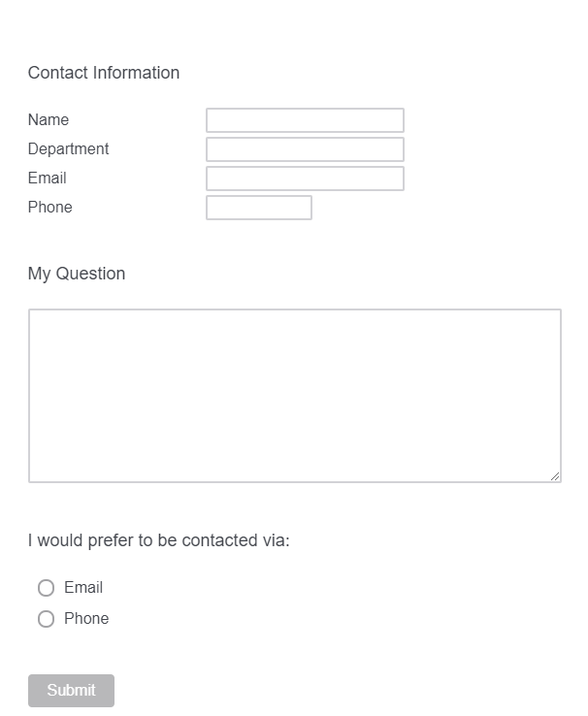Select the Phone number input box
The height and width of the screenshot is (716, 588).
(259, 208)
